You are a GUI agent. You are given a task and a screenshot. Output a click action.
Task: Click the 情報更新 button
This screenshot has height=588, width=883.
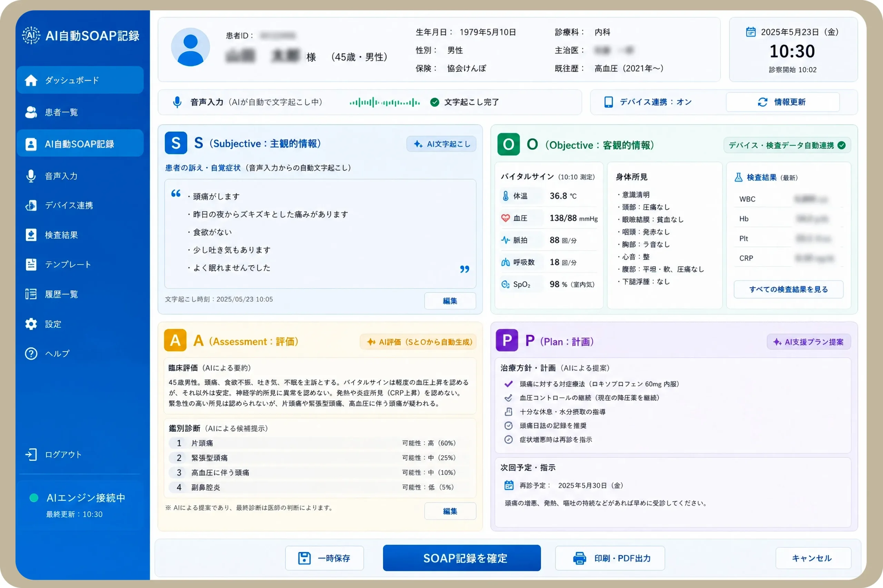pos(783,102)
